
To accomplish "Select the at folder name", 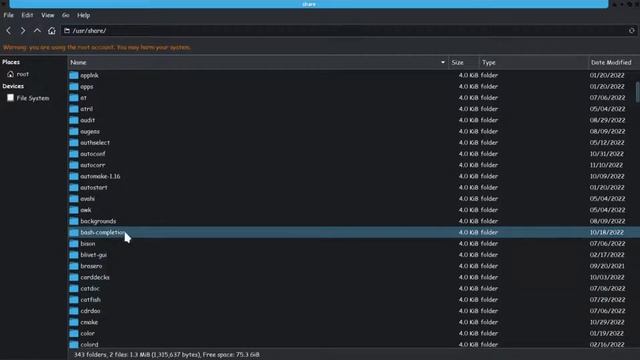I will pos(83,98).
